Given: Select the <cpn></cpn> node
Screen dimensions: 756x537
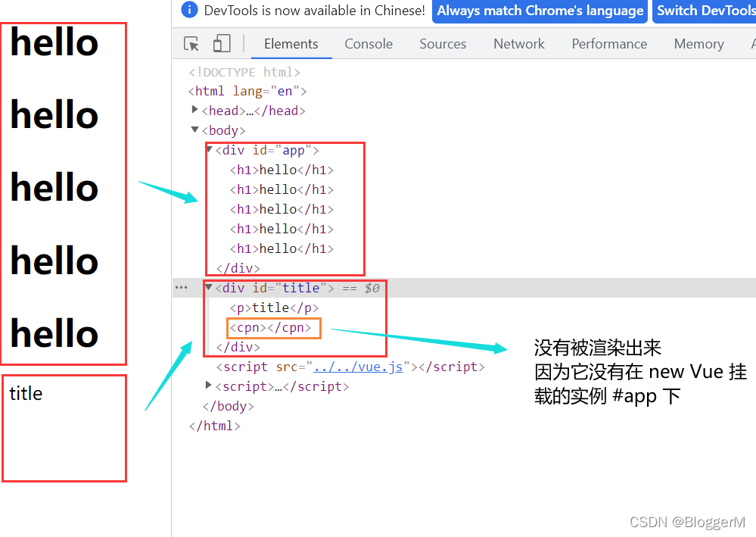Looking at the screenshot, I should (x=270, y=328).
